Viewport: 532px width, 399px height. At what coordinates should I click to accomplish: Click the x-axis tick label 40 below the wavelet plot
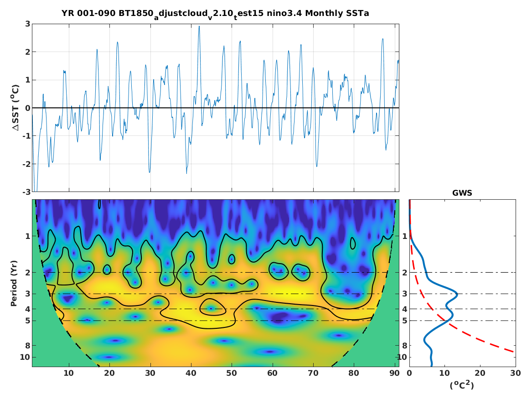(x=191, y=373)
